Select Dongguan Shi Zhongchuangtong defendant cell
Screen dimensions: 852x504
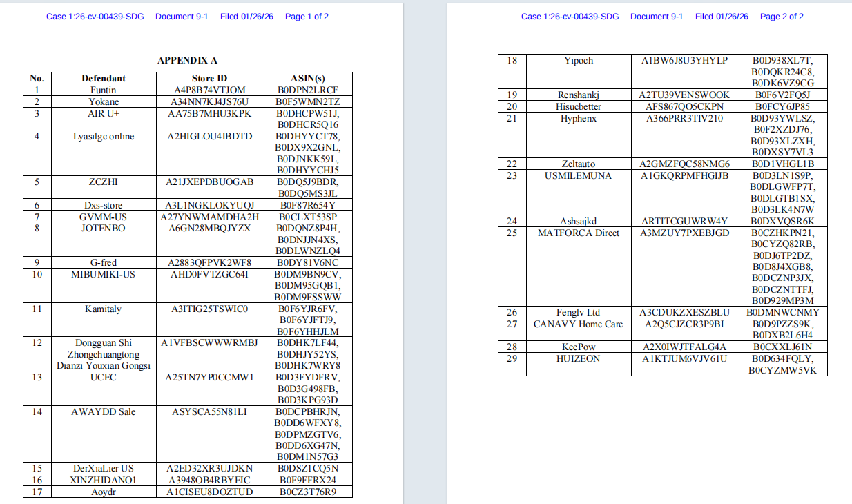(x=104, y=354)
